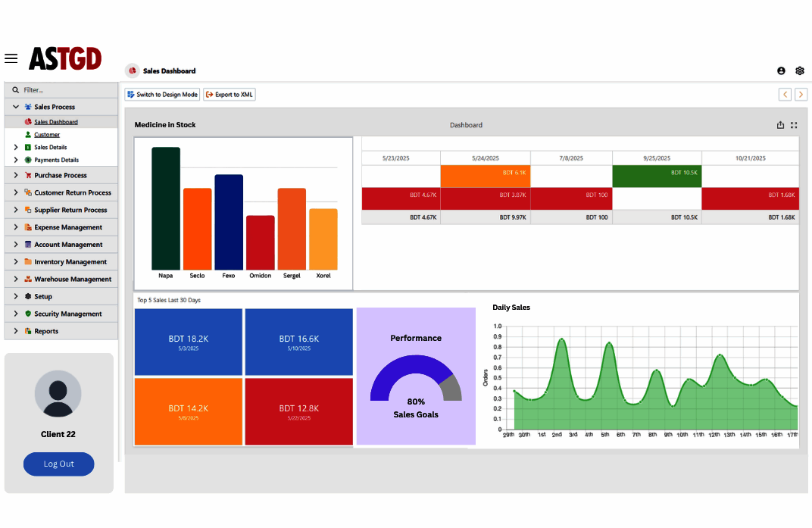Viewport: 812px width, 528px height.
Task: Open the Reports menu item
Action: click(46, 331)
